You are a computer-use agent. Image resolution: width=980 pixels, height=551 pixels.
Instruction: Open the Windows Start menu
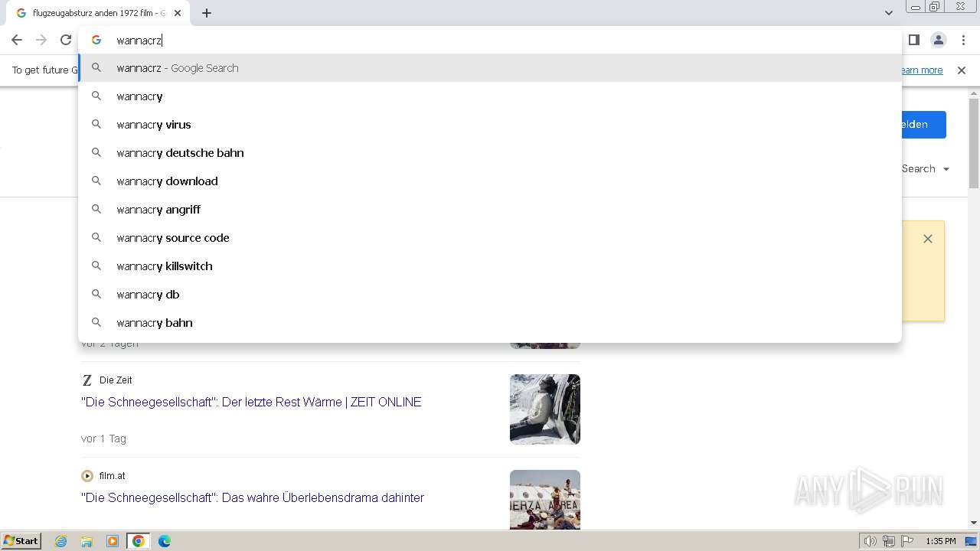coord(21,541)
